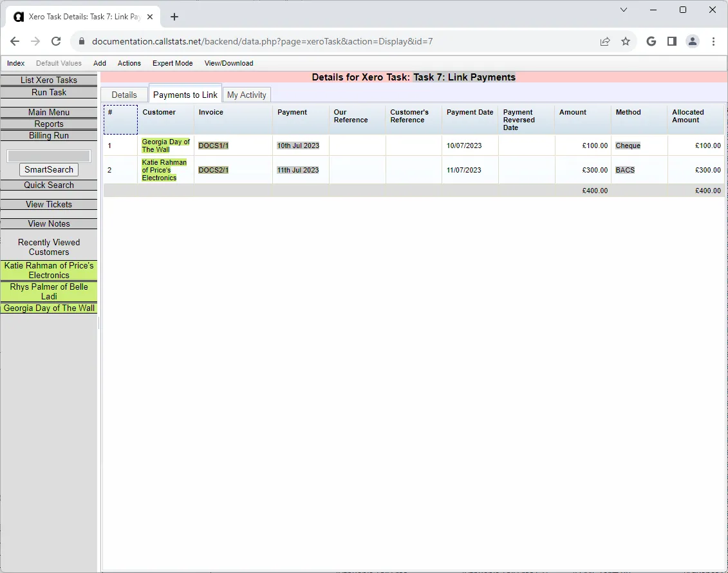Open payment 10th Jul 2023
The height and width of the screenshot is (573, 728).
(298, 146)
